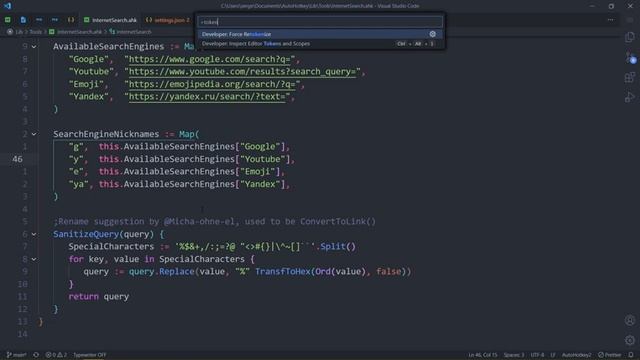Open the emojipedia.org search URL link

pos(212,84)
